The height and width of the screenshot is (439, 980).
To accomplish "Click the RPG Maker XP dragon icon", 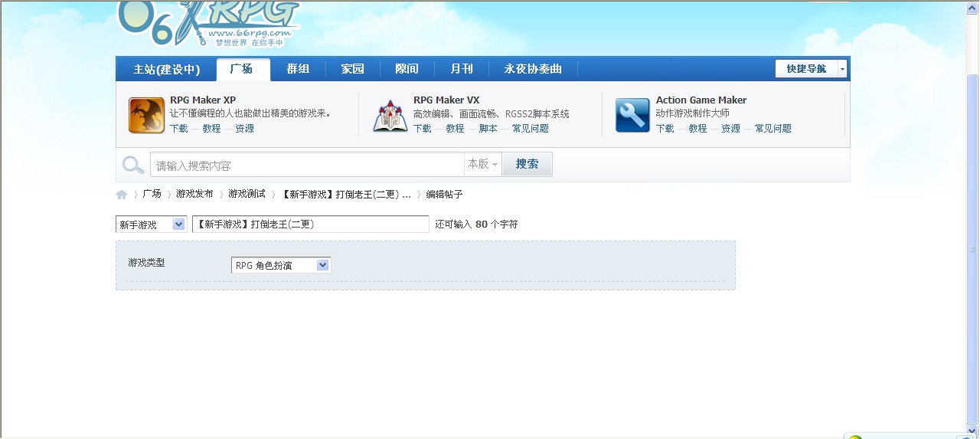I will tap(146, 115).
